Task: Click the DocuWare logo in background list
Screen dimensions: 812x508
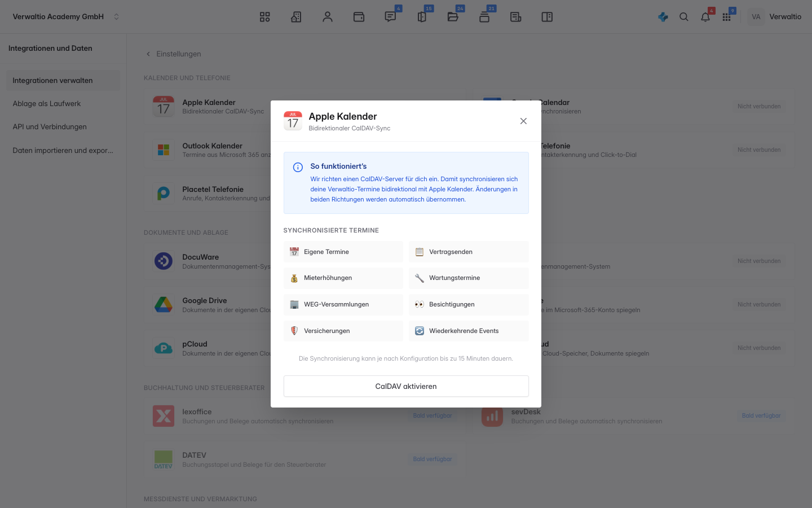Action: pos(164,261)
